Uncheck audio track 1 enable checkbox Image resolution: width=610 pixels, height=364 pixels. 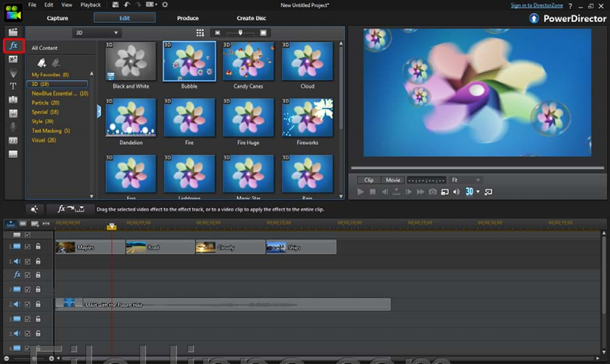(28, 261)
